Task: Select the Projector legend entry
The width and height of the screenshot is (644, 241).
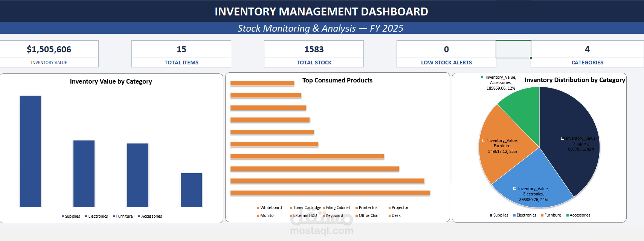Action: tap(400, 207)
